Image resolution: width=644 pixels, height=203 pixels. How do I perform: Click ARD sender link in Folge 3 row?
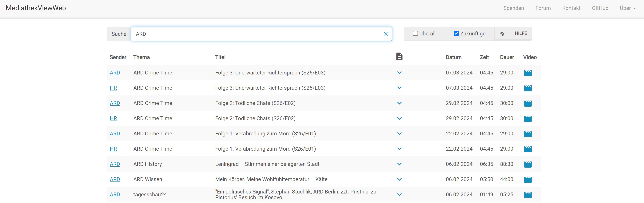(x=115, y=73)
